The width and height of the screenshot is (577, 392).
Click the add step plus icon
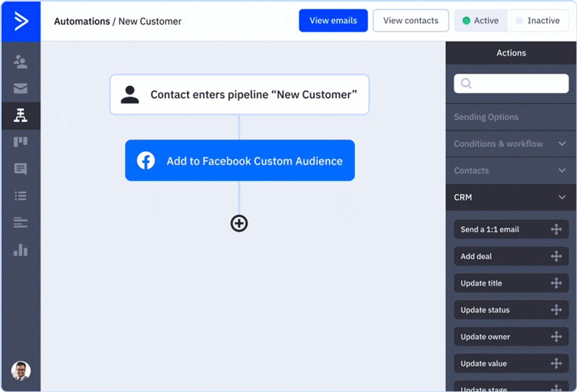[x=239, y=223]
